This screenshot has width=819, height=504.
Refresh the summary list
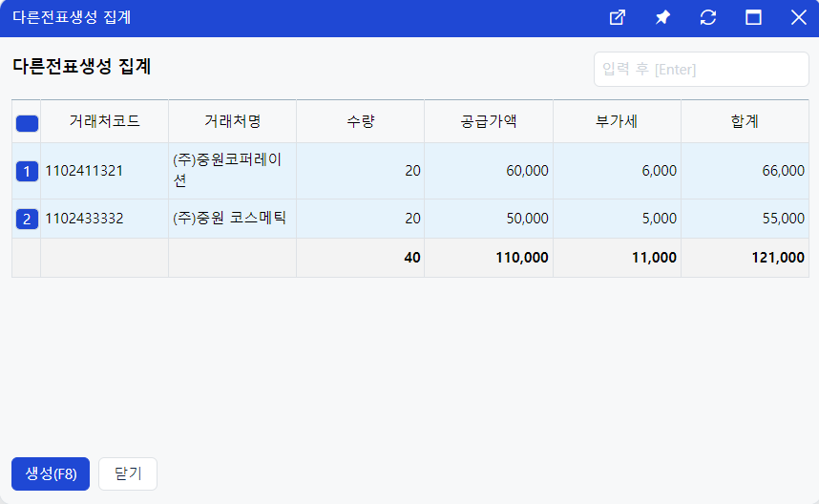[707, 18]
